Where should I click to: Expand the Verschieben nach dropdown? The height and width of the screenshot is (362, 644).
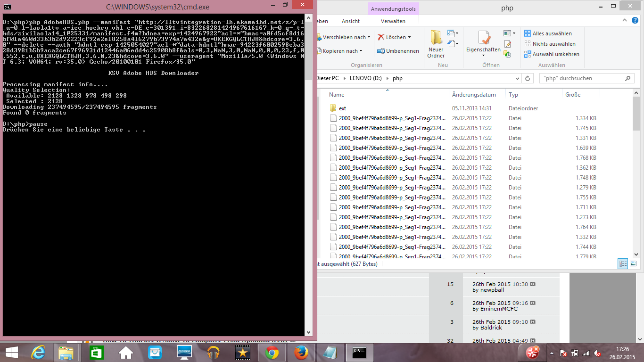369,37
